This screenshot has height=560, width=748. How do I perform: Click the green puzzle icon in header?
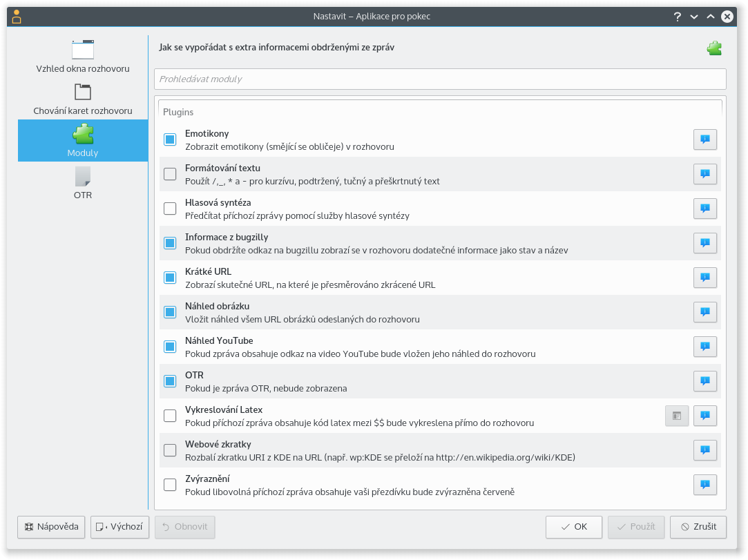[714, 48]
